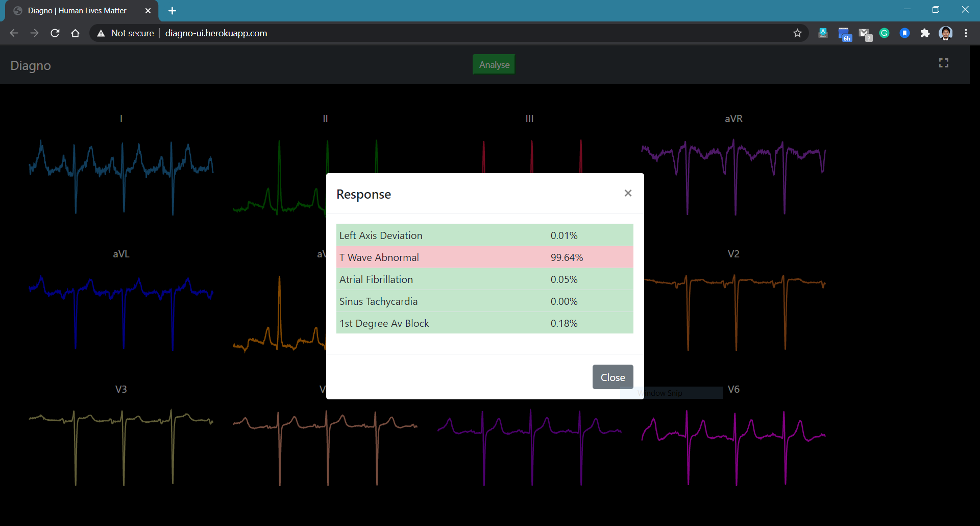The height and width of the screenshot is (526, 980).
Task: Open a new browser tab
Action: (x=172, y=11)
